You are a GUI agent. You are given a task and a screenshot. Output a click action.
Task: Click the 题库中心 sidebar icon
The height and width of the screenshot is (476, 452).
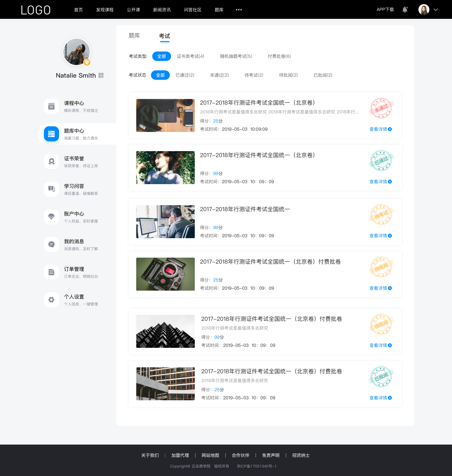coord(51,133)
